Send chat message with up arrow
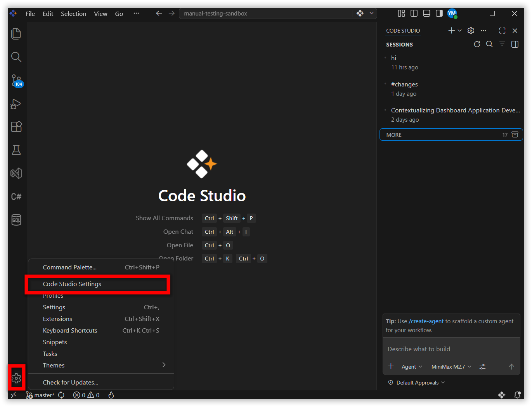Screen dimensions: 532x407 click(x=511, y=366)
